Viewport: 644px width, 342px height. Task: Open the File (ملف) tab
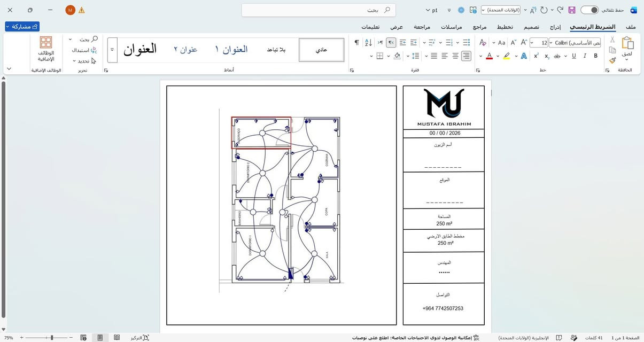coord(631,27)
